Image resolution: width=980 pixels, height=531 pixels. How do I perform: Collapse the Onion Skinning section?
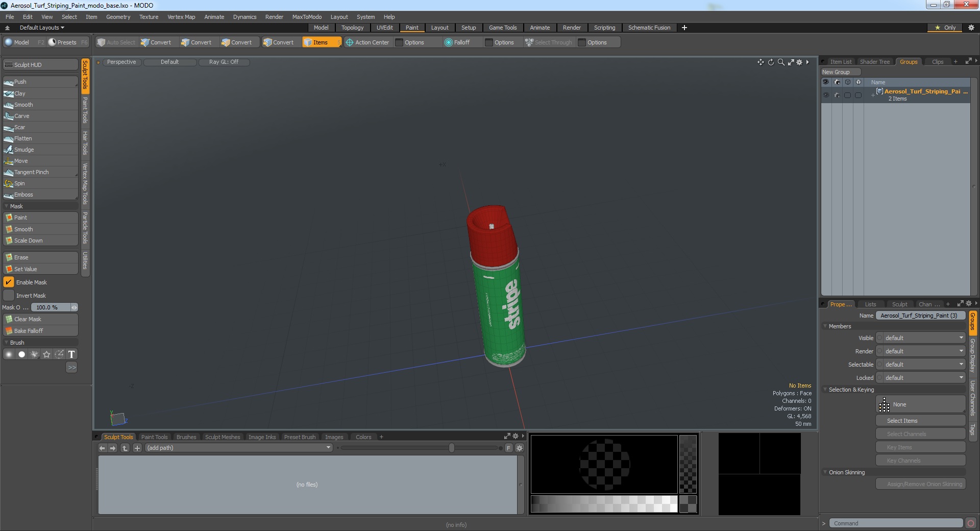825,472
